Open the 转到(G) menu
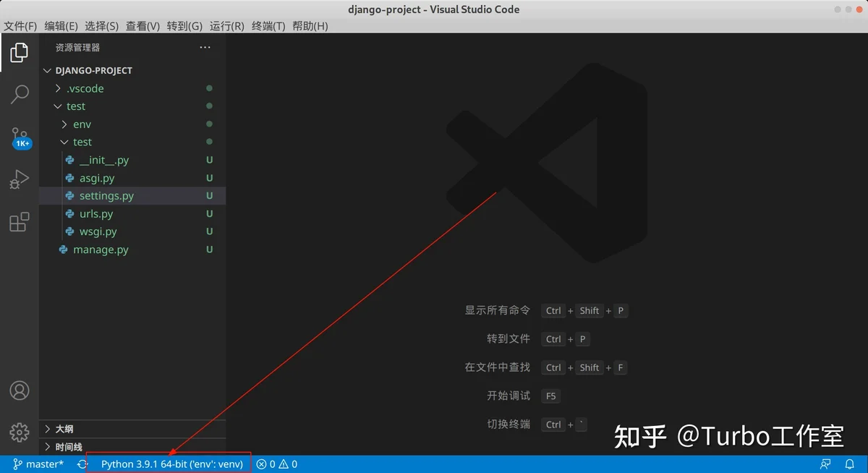The width and height of the screenshot is (868, 473). [x=184, y=26]
